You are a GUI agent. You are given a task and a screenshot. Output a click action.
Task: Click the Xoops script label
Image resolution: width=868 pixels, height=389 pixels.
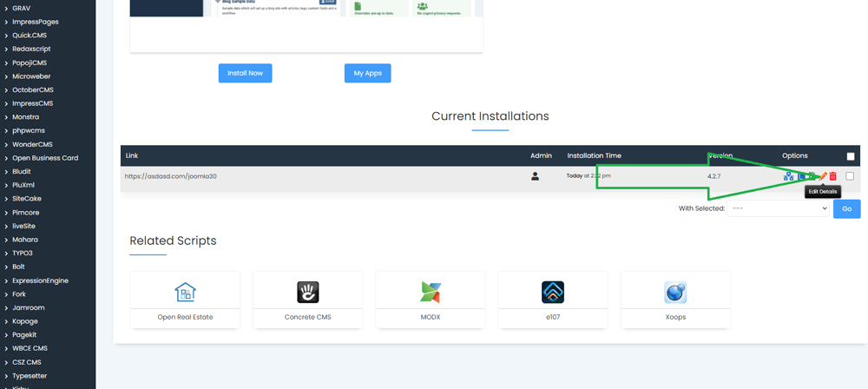click(x=675, y=318)
